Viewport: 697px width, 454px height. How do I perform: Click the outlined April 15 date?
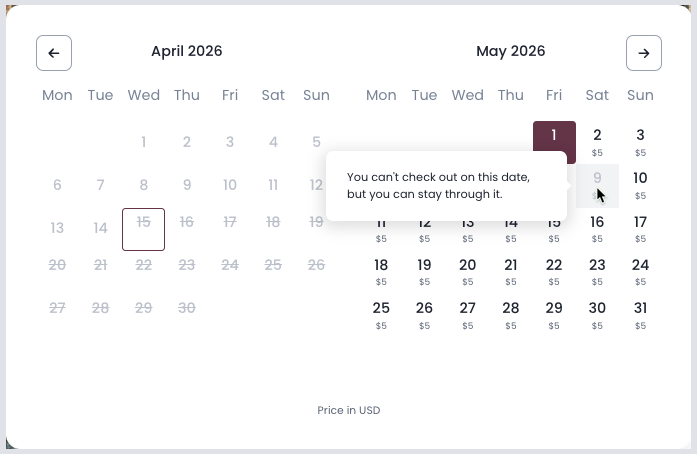coord(143,229)
